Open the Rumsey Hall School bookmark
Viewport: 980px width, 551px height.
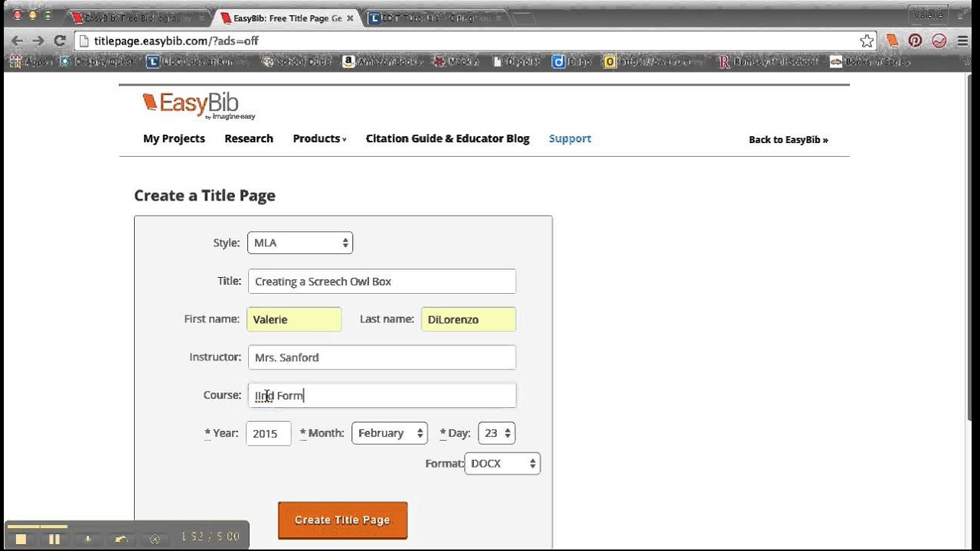coord(769,62)
